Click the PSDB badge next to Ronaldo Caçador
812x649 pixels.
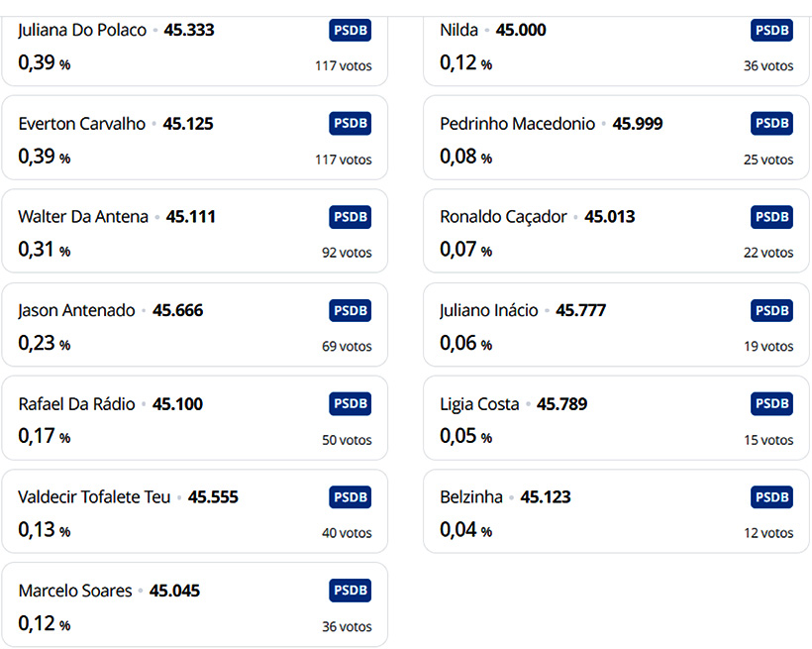(771, 217)
